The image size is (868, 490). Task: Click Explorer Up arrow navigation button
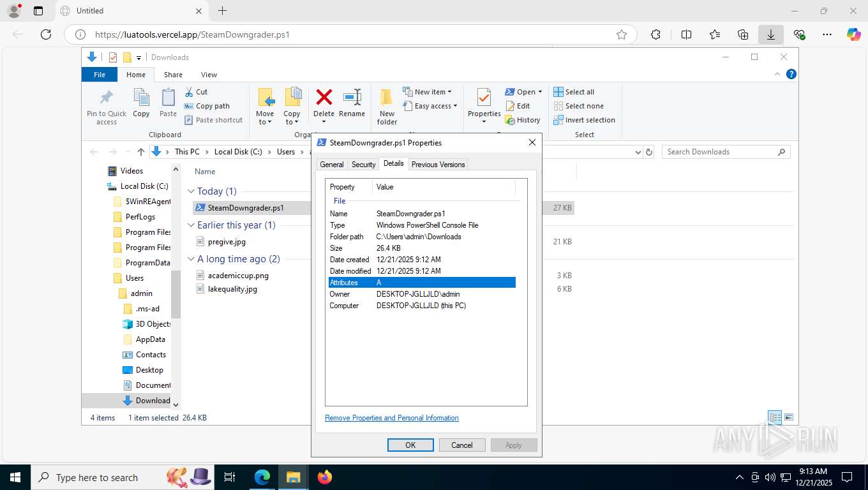[x=141, y=152]
